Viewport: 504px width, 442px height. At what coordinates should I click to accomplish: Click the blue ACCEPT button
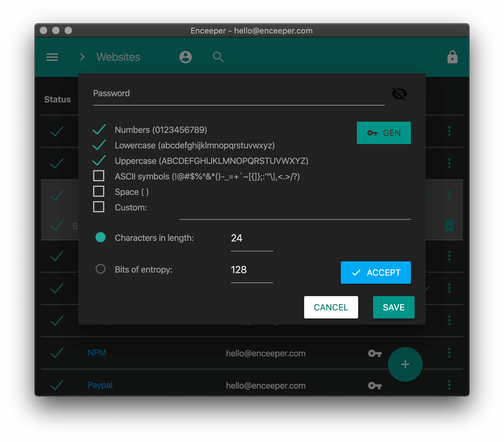[376, 273]
